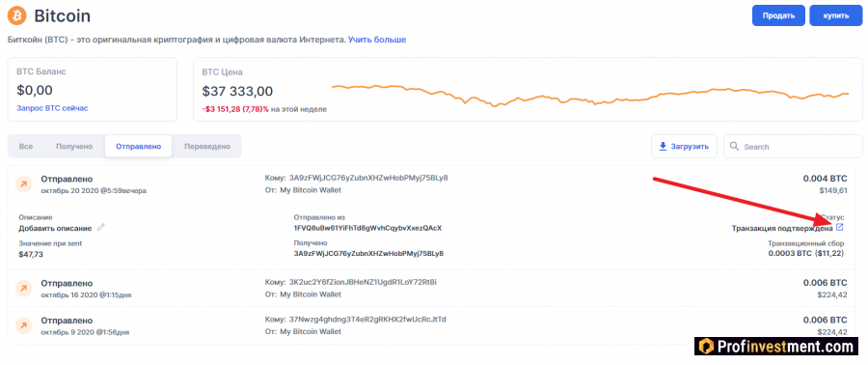Click the Получено address 3A9zFWjJCG76yZubnXHZwHobPMyj75BLy8 in details
The width and height of the screenshot is (868, 365).
point(368,254)
